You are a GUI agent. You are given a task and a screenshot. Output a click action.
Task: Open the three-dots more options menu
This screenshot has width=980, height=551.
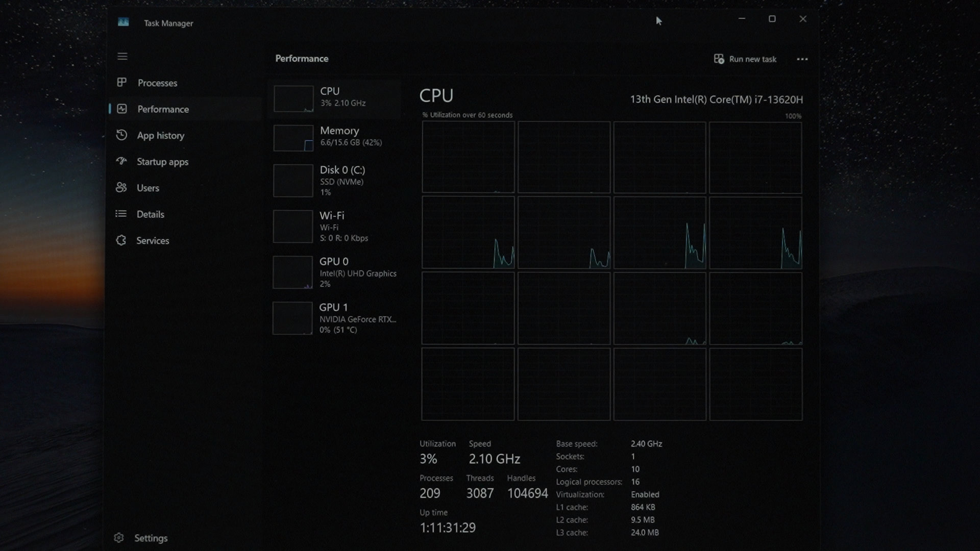coord(802,59)
